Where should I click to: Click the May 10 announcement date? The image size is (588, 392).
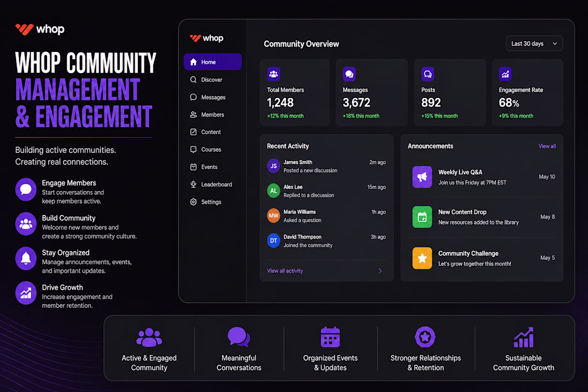click(x=547, y=176)
